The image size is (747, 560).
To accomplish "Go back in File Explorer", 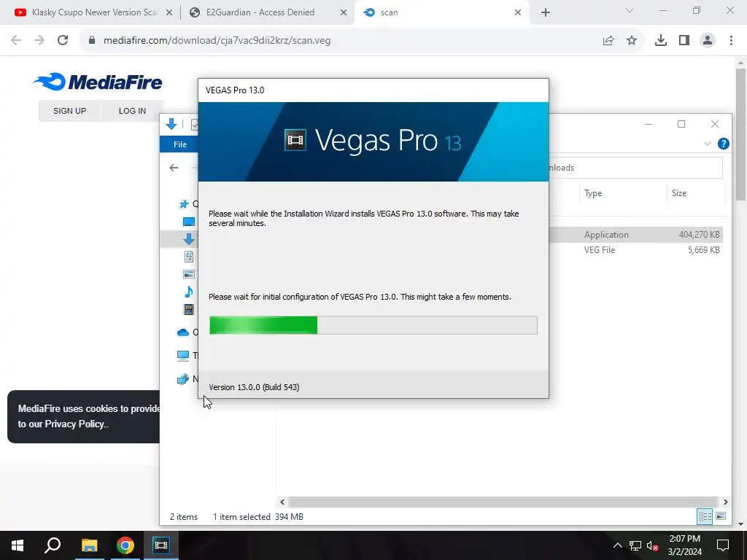I will coord(174,168).
